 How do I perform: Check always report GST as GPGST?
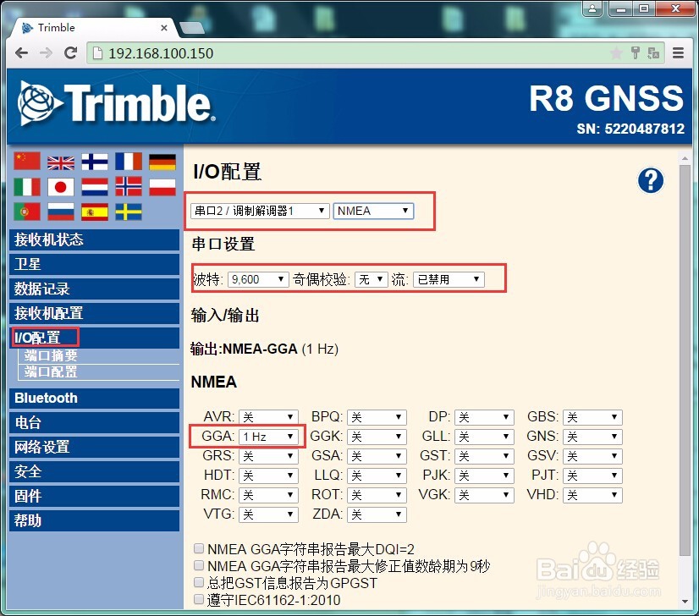[199, 582]
